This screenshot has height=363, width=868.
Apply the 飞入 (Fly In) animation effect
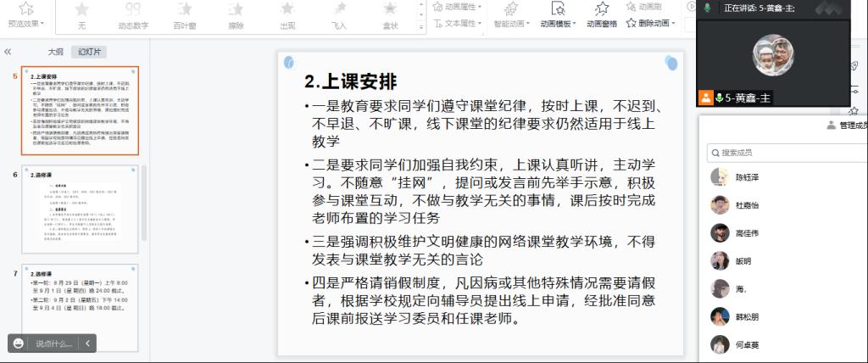pyautogui.click(x=338, y=14)
